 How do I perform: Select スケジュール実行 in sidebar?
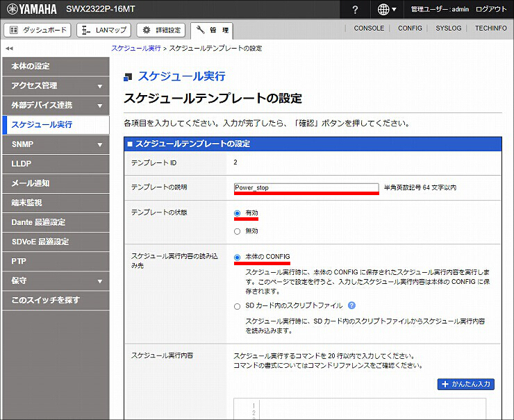coord(56,125)
